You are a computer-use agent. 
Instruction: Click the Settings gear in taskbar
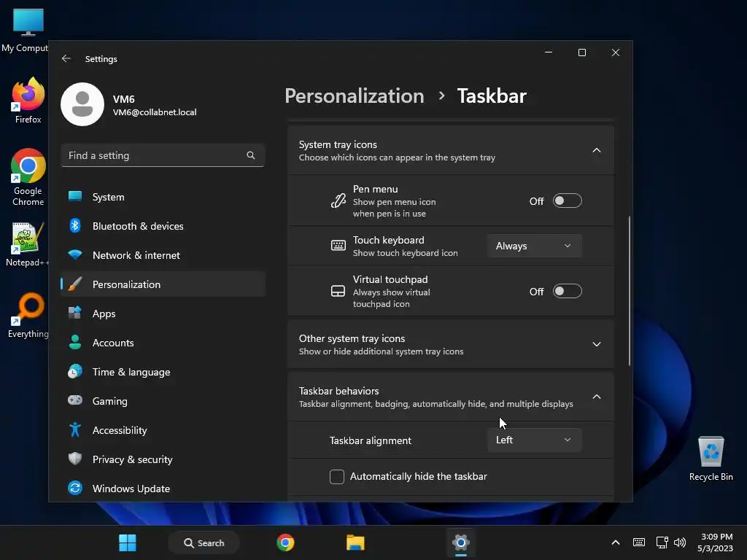[461, 542]
